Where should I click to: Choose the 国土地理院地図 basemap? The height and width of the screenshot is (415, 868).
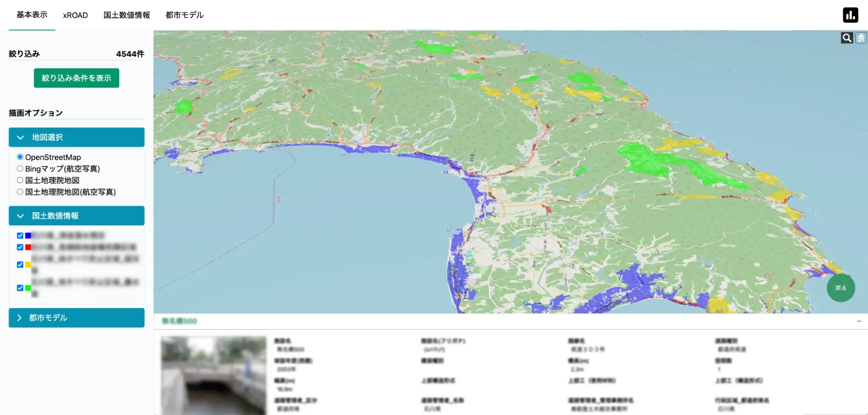(x=20, y=180)
